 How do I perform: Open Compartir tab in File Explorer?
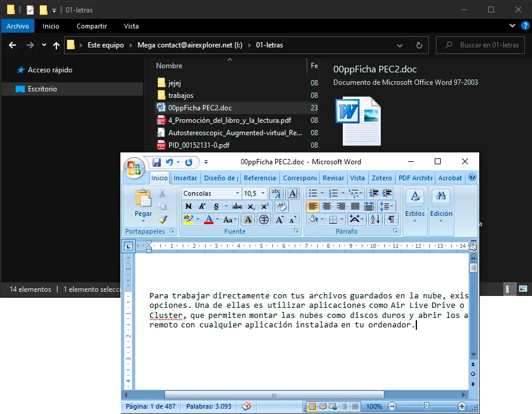point(91,26)
